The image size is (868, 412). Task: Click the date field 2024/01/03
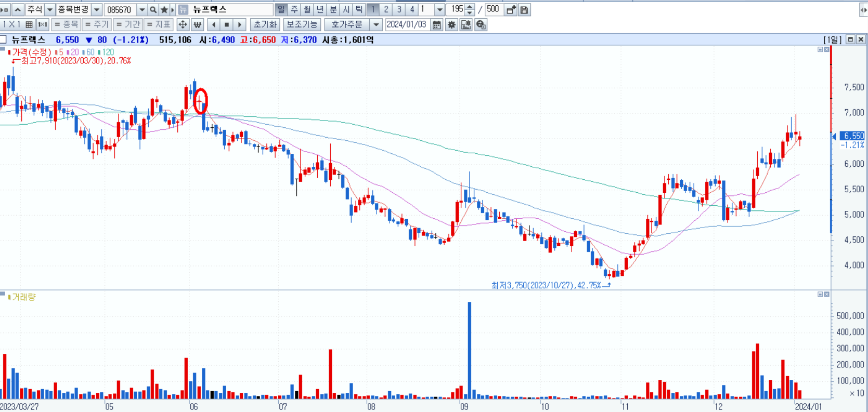(x=407, y=24)
